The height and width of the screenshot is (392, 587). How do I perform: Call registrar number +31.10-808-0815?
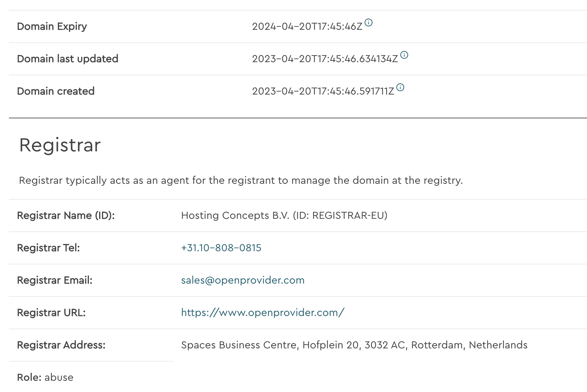pyautogui.click(x=221, y=248)
